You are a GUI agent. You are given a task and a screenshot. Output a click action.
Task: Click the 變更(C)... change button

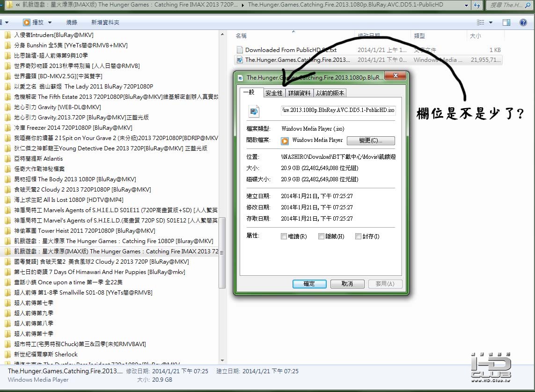[371, 141]
